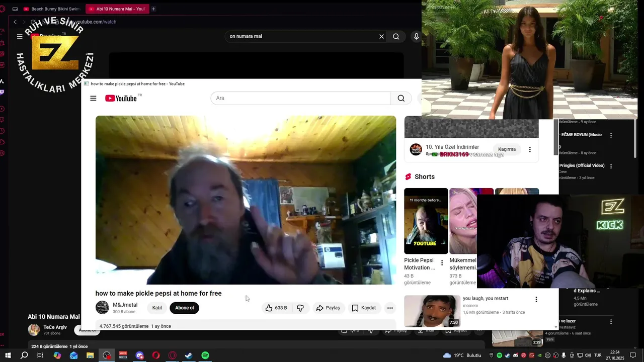The width and height of the screenshot is (644, 362).
Task: Open Spotify from the taskbar
Action: (x=205, y=355)
